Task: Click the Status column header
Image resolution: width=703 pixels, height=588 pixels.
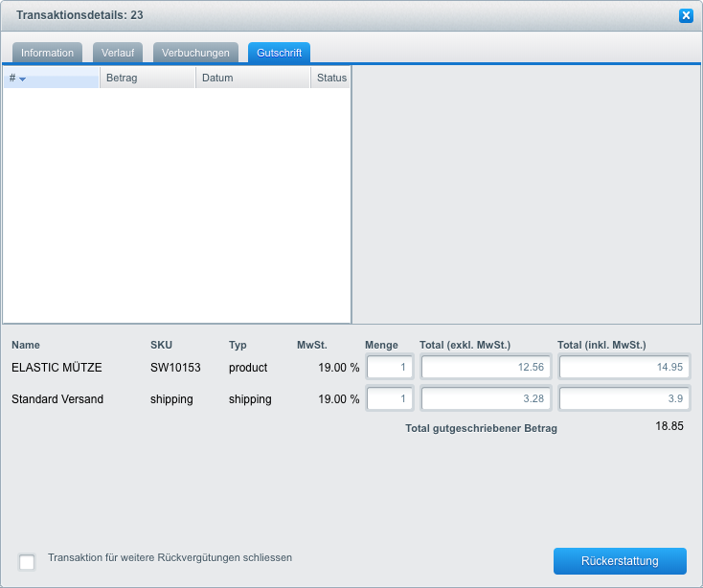Action: (x=331, y=79)
